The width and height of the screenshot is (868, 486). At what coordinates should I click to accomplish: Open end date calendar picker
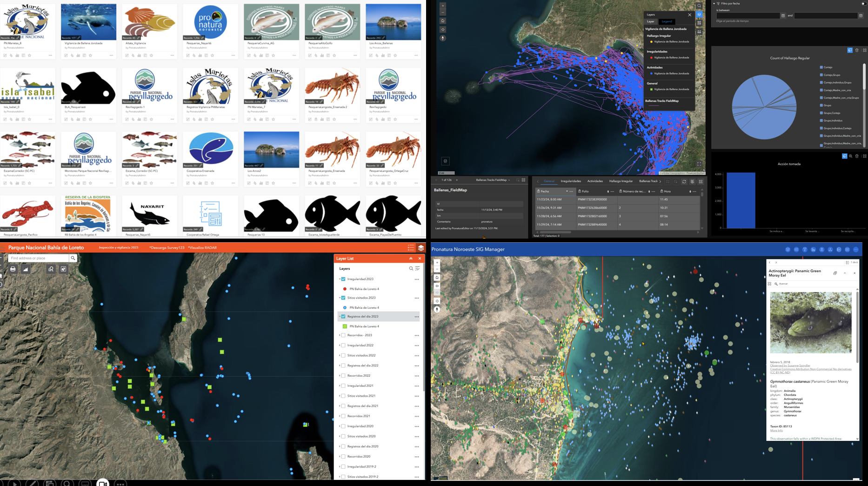(861, 16)
